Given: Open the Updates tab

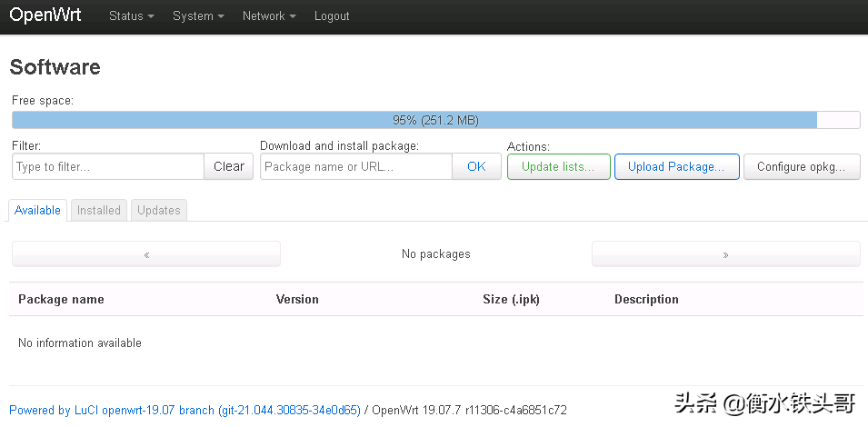Looking at the screenshot, I should click(159, 210).
